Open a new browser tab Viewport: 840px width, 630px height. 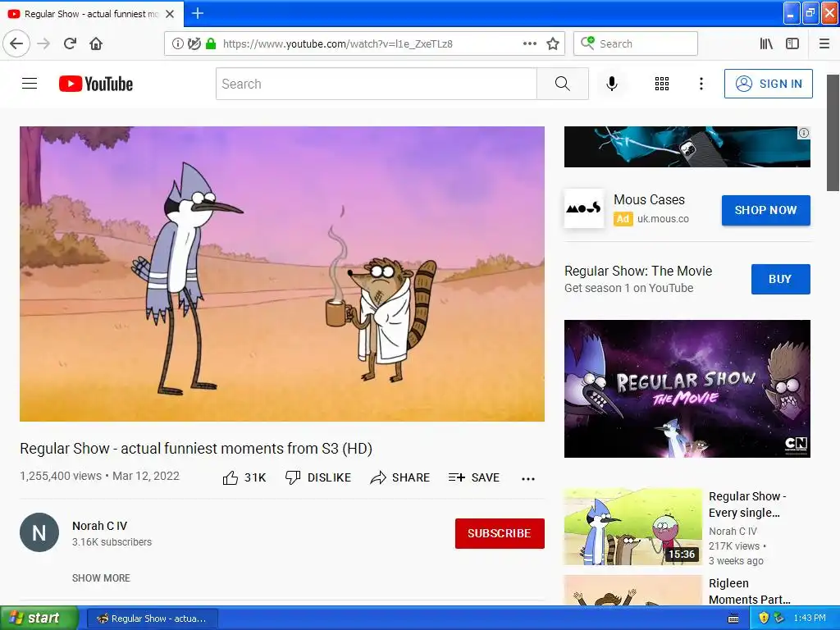click(197, 13)
